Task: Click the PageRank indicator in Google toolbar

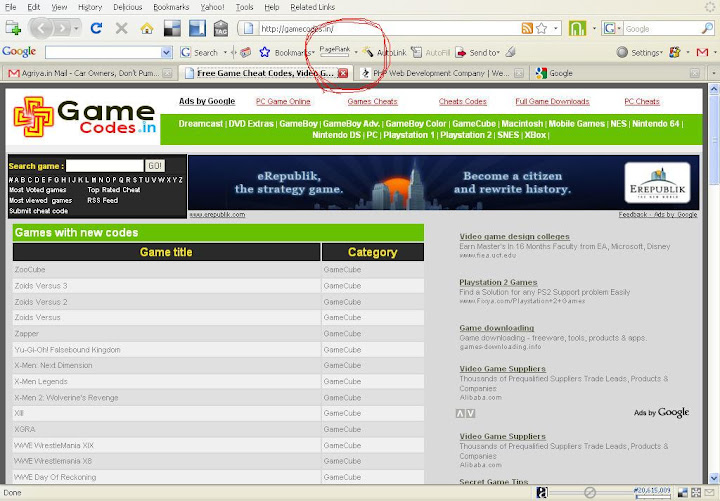Action: point(334,51)
